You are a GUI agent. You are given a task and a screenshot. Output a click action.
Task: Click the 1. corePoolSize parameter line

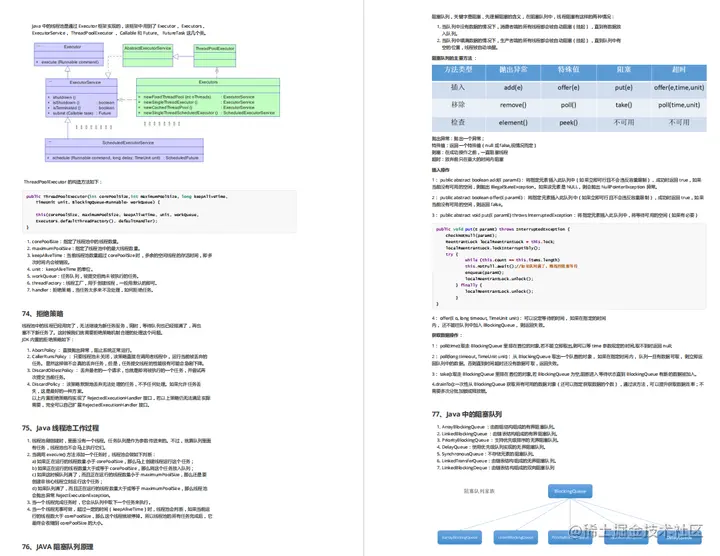tap(73, 241)
